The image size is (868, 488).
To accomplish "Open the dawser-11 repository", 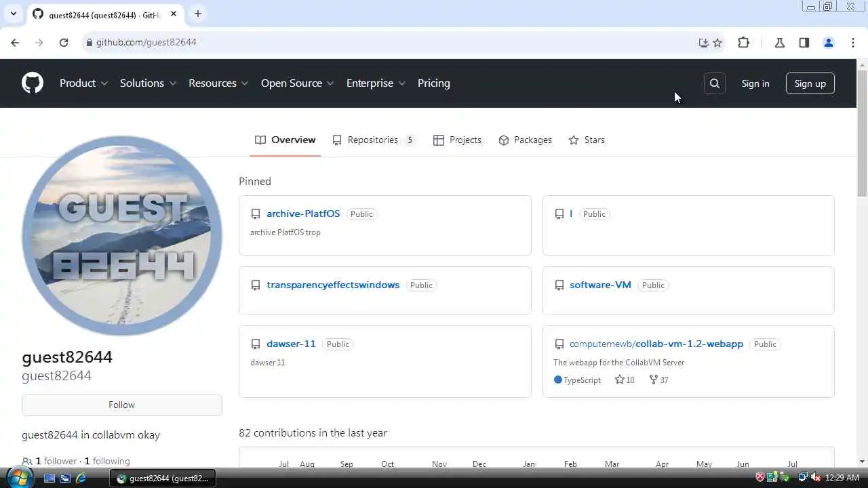I will tap(291, 344).
